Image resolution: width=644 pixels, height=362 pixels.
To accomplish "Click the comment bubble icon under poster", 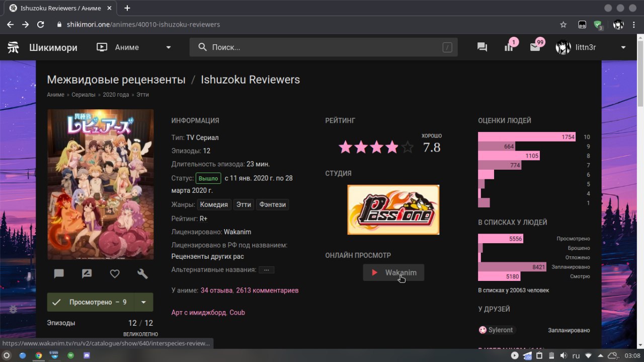I will pyautogui.click(x=59, y=274).
